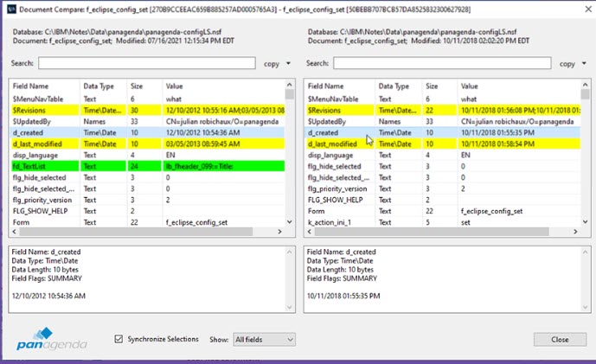Click up arrow of right table vertical scrollbar
The height and width of the screenshot is (364, 596).
[x=585, y=85]
